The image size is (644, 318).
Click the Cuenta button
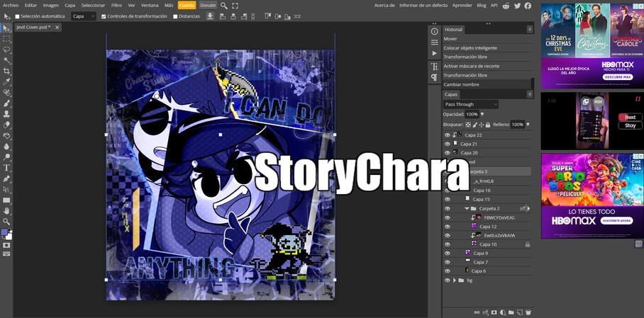[x=187, y=5]
